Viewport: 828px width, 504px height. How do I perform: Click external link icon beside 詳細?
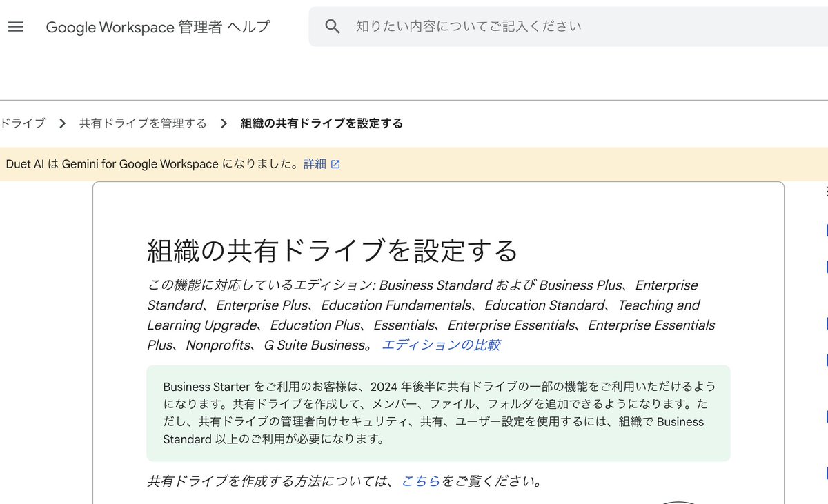pyautogui.click(x=335, y=164)
